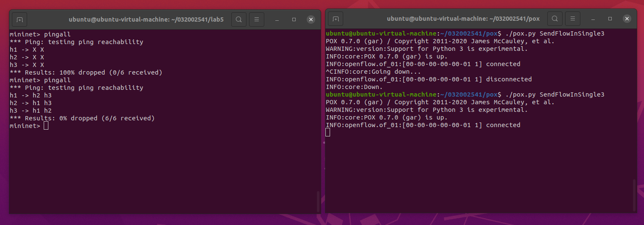Click the 'h3 -> h1 h2' line
This screenshot has height=225, width=644.
(31, 111)
